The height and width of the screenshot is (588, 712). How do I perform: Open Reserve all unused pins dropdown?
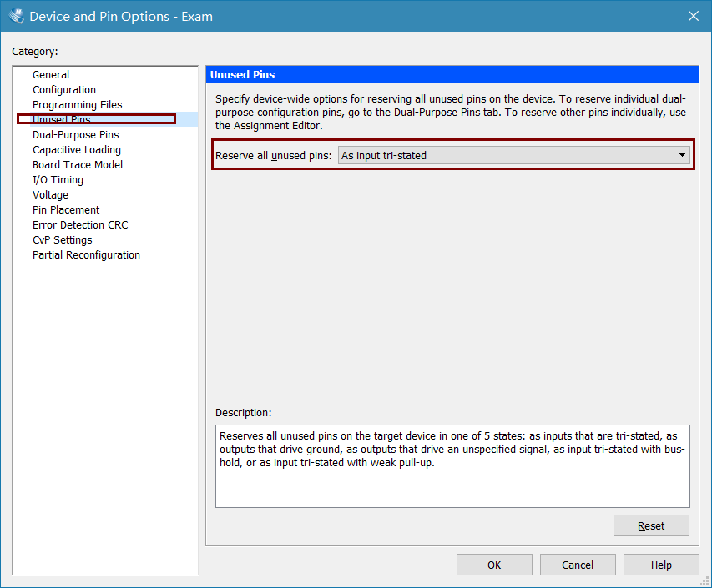pyautogui.click(x=514, y=156)
